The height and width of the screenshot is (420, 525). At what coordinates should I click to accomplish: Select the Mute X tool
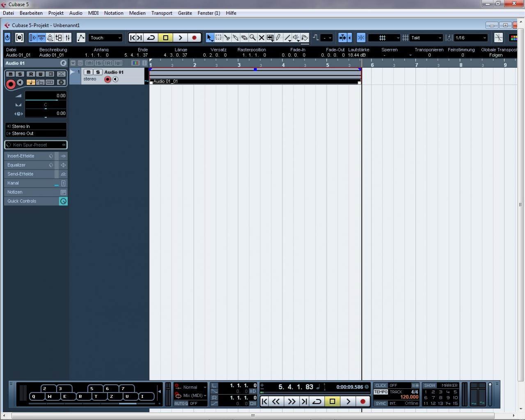pos(261,38)
